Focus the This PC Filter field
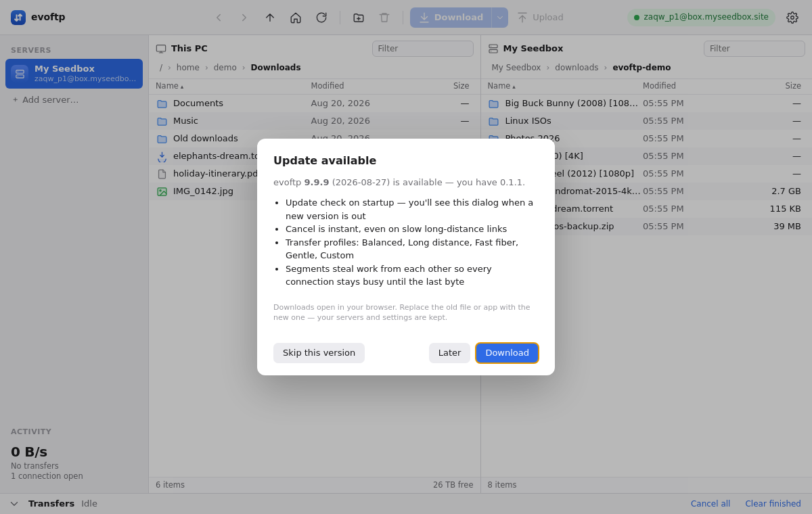 pos(423,49)
